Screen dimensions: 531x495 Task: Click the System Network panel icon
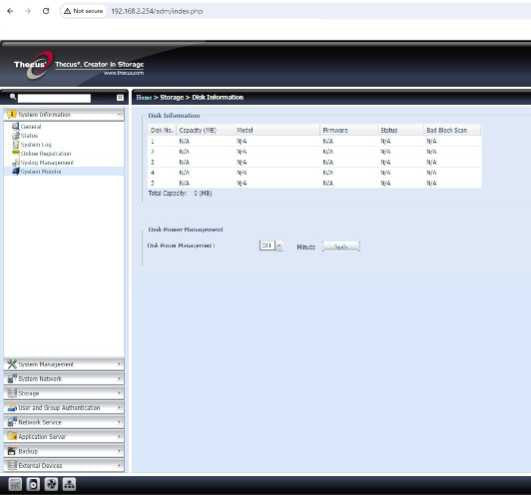(12, 379)
